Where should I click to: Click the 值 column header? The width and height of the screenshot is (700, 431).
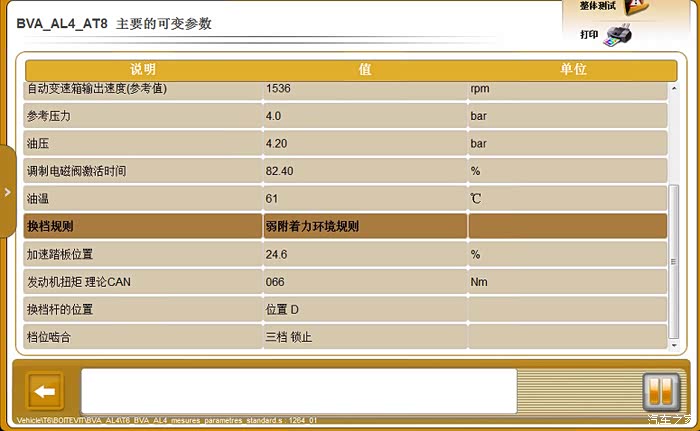(x=365, y=70)
